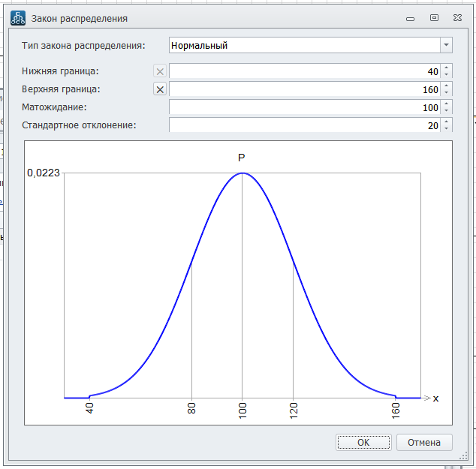Select the Нормальный distribution type combo box

pos(304,45)
